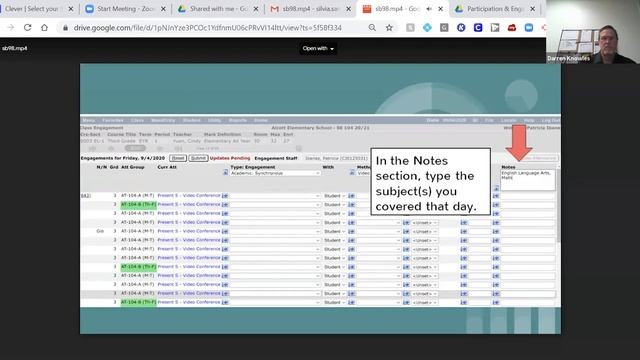Switch to the Clever tab
Viewport: 640px width, 360px height.
[33, 9]
